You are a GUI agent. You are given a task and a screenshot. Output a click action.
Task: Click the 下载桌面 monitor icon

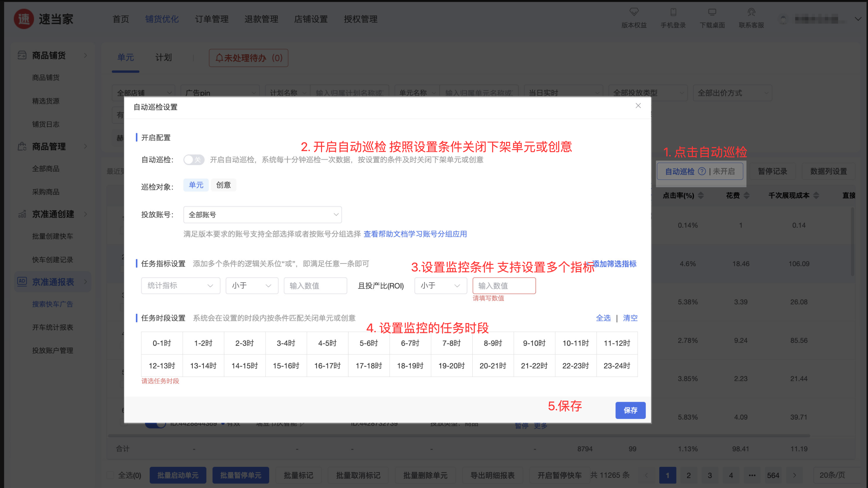point(712,12)
